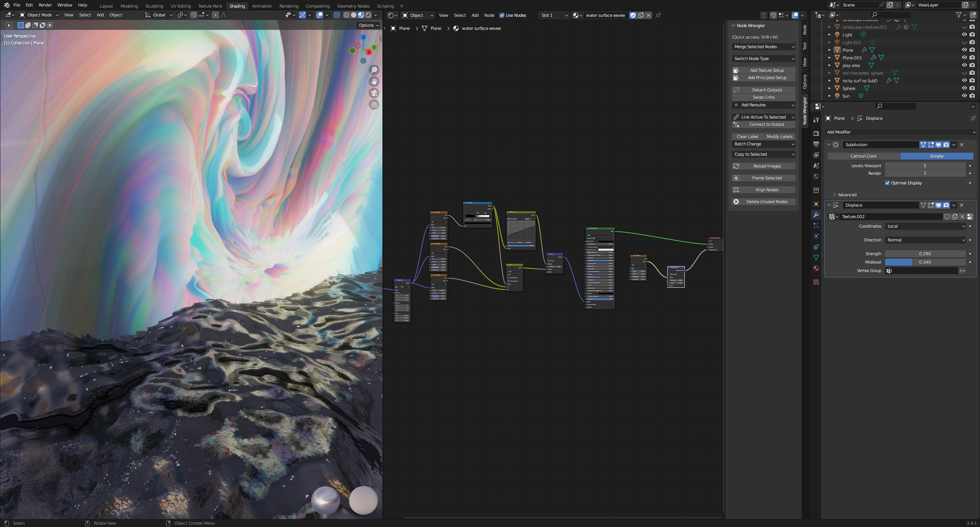Select rendered viewport shading sphere icon
Image resolution: width=980 pixels, height=527 pixels.
pyautogui.click(x=368, y=15)
